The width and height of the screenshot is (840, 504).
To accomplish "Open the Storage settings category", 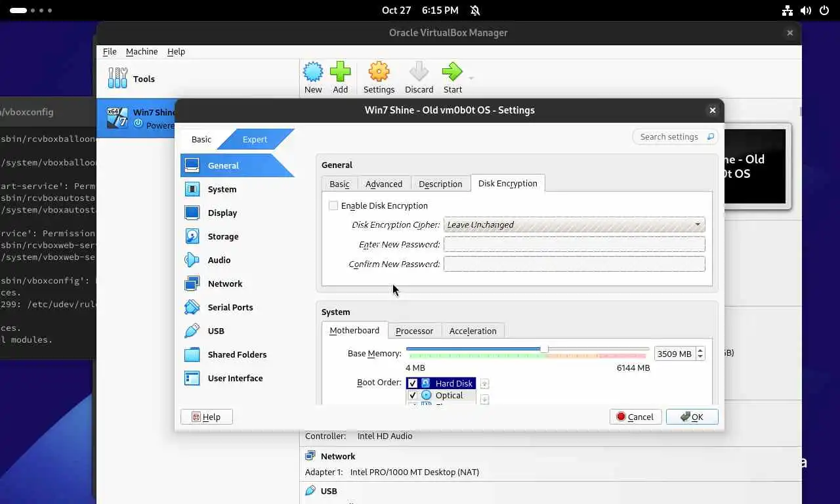I will [x=238, y=236].
